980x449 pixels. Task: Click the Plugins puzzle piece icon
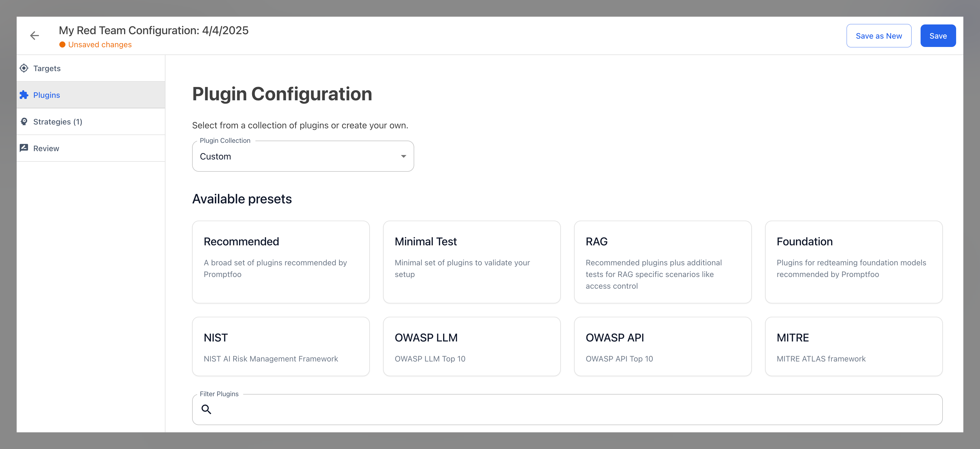[24, 95]
